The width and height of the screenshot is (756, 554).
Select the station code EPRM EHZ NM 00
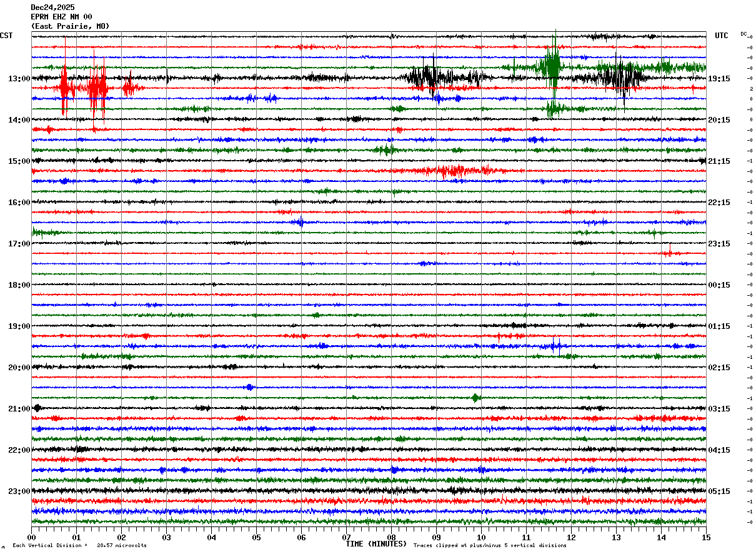coord(61,17)
